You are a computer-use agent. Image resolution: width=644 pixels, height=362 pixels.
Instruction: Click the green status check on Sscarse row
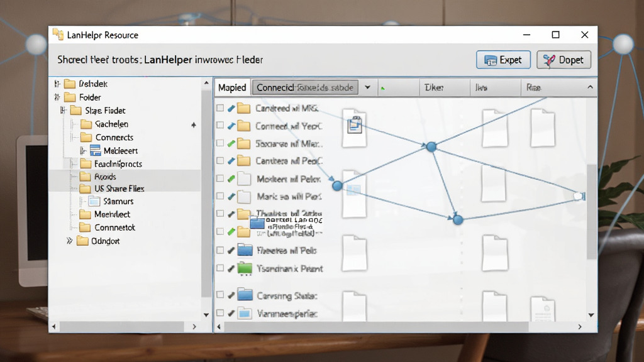click(231, 143)
